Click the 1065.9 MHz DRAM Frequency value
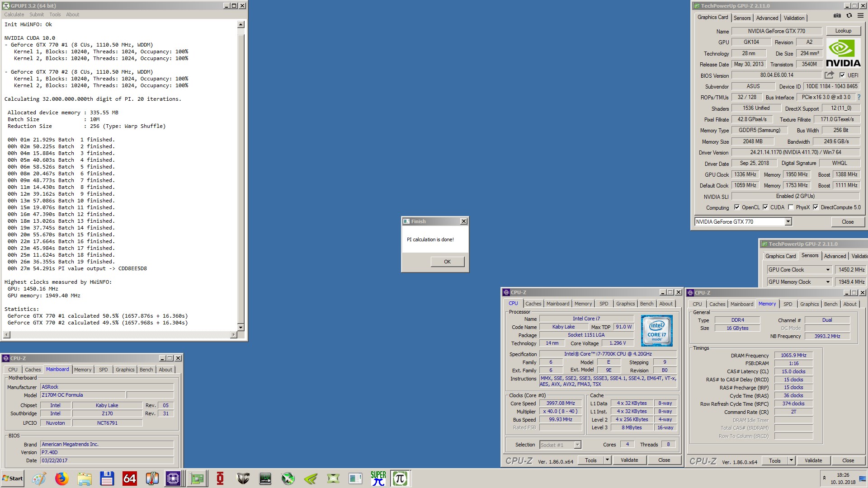 tap(793, 356)
